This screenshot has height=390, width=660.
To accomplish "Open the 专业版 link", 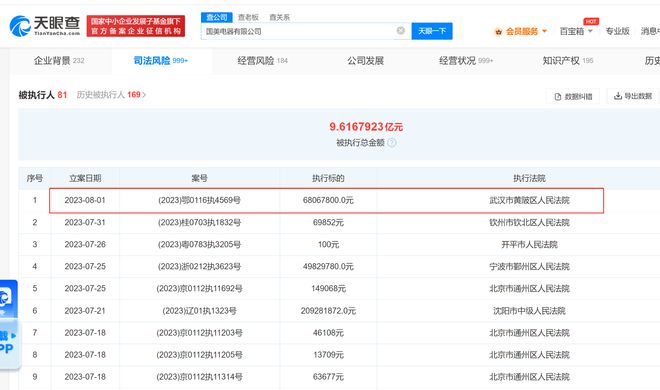I will (617, 31).
